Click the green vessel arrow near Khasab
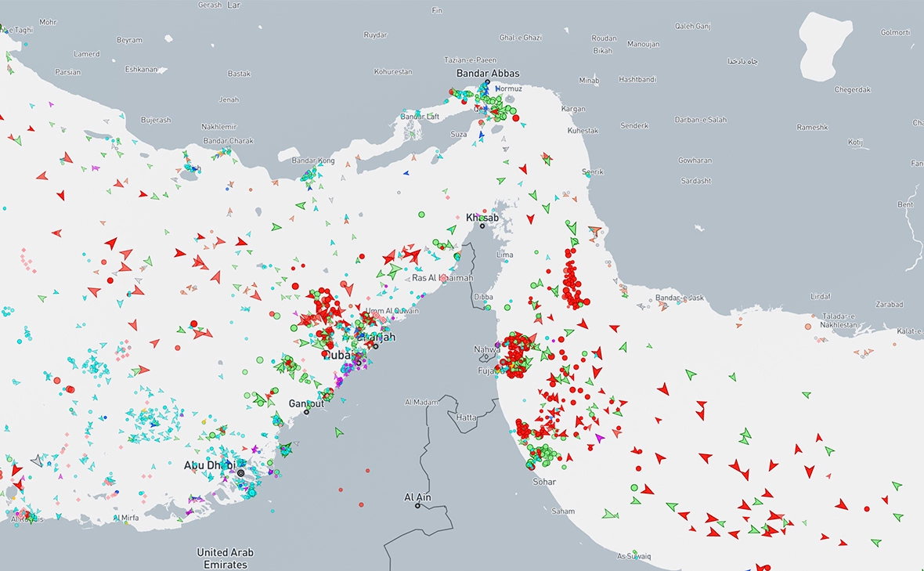 tap(450, 231)
